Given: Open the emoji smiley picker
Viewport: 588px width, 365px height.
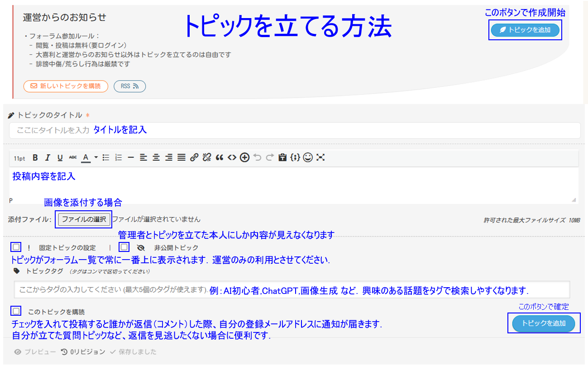Looking at the screenshot, I should click(x=308, y=157).
